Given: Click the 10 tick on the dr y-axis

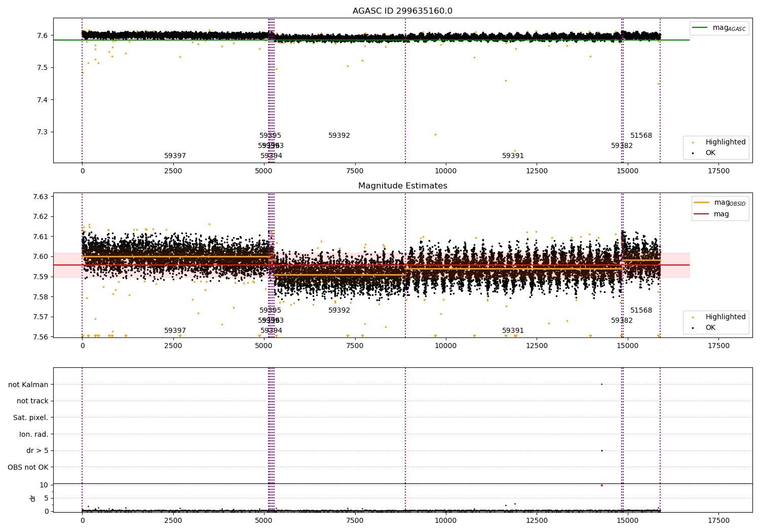Looking at the screenshot, I should tap(44, 485).
